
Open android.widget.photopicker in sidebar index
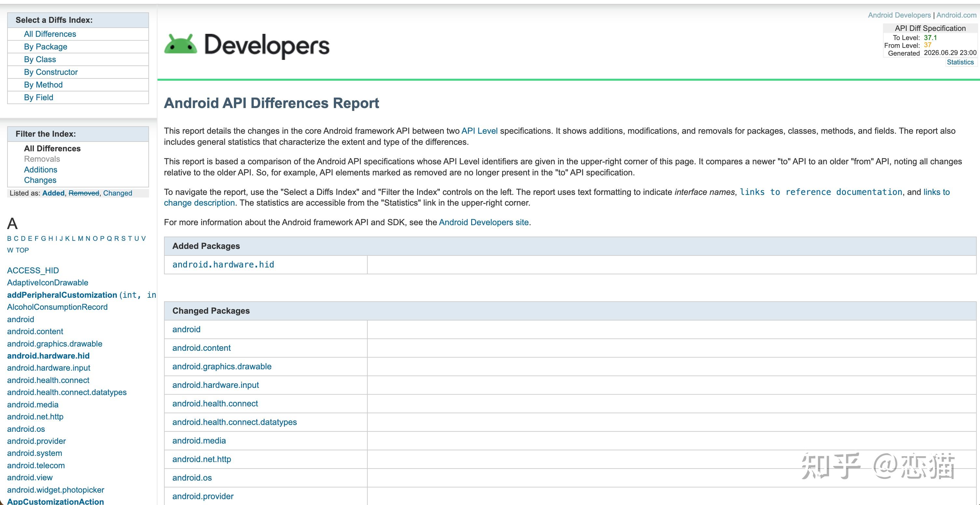pos(56,490)
